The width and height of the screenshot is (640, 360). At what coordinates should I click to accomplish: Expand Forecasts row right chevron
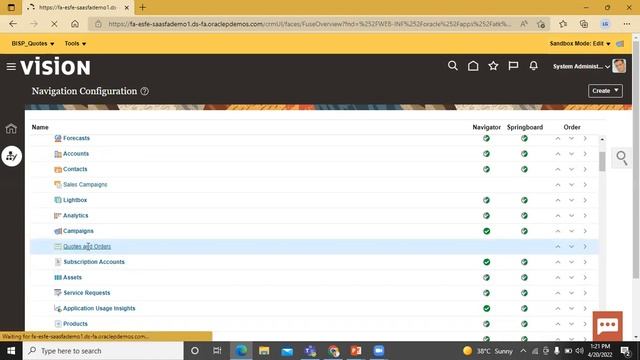point(585,138)
